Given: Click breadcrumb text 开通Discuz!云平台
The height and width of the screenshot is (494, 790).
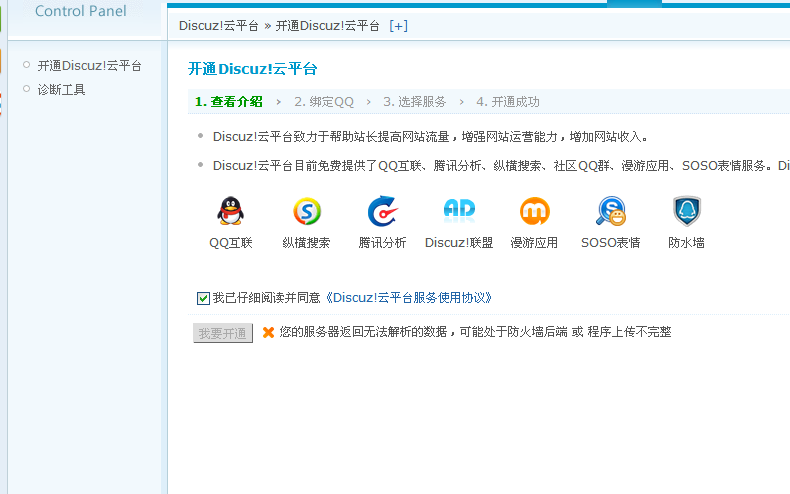Looking at the screenshot, I should [327, 26].
